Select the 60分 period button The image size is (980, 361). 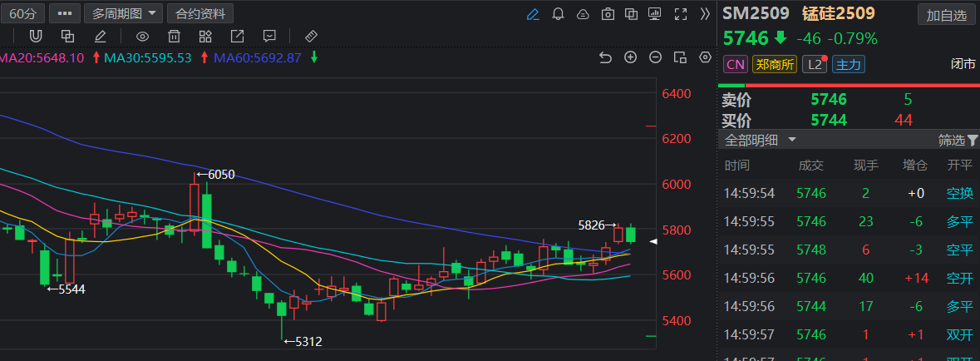click(22, 13)
